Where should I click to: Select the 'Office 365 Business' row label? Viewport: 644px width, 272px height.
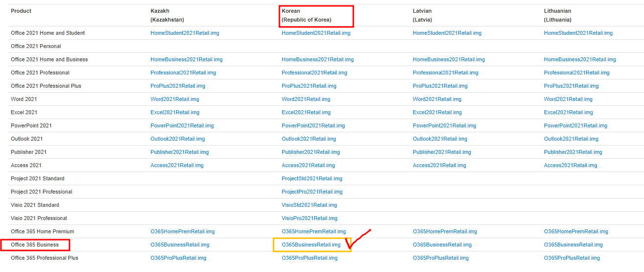click(x=35, y=245)
